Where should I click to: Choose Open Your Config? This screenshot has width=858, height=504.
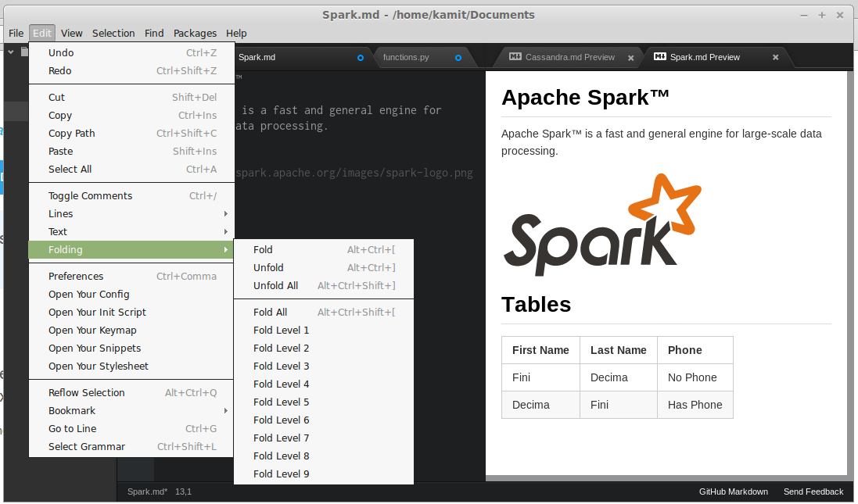coord(131,295)
